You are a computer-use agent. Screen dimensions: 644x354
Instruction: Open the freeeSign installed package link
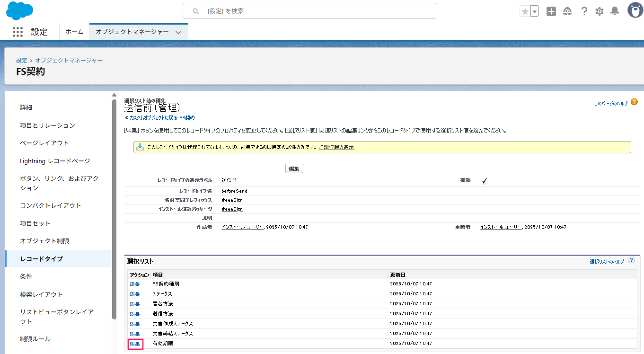tap(232, 209)
